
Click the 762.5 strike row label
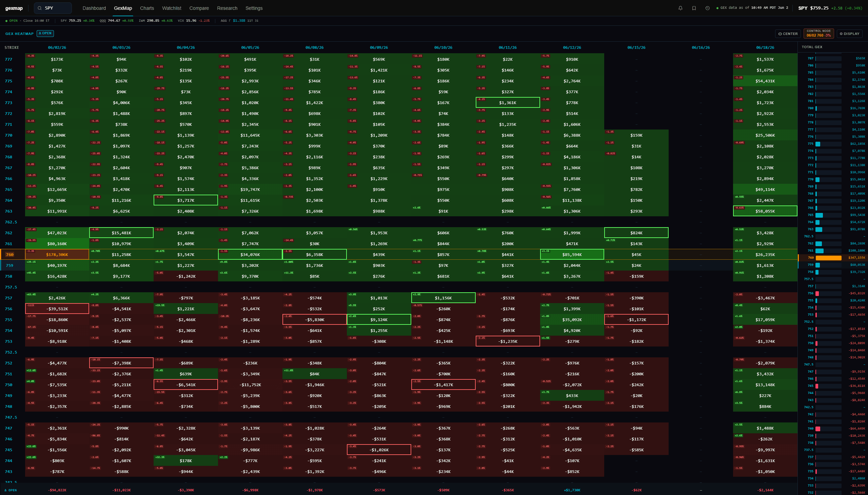click(x=11, y=222)
